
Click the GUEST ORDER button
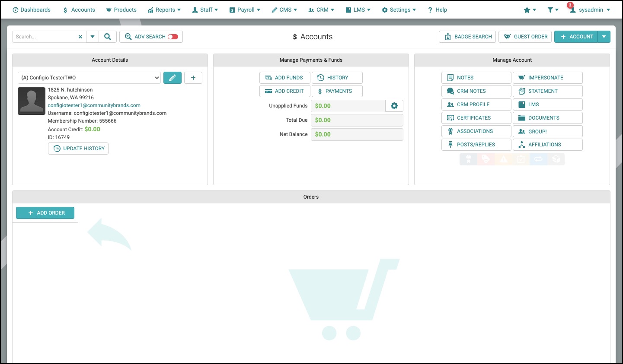(525, 37)
